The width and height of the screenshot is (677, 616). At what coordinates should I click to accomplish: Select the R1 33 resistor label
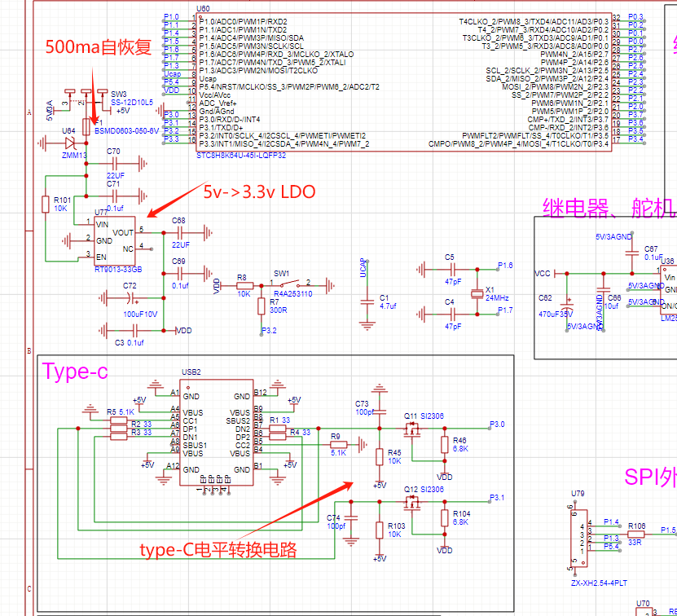pos(279,420)
